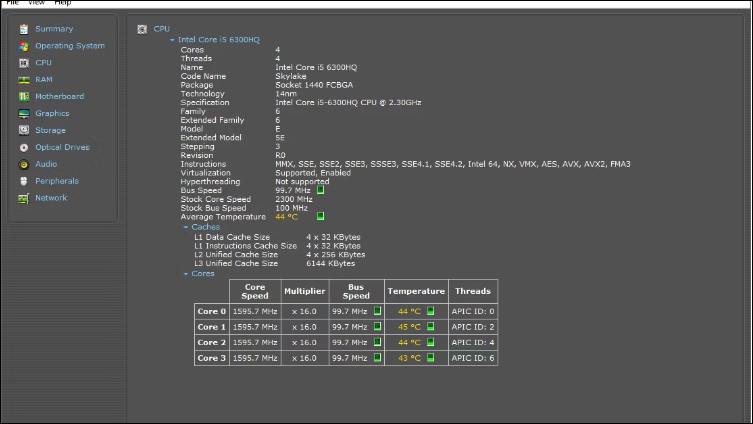Go to the Graphics section

[x=52, y=113]
